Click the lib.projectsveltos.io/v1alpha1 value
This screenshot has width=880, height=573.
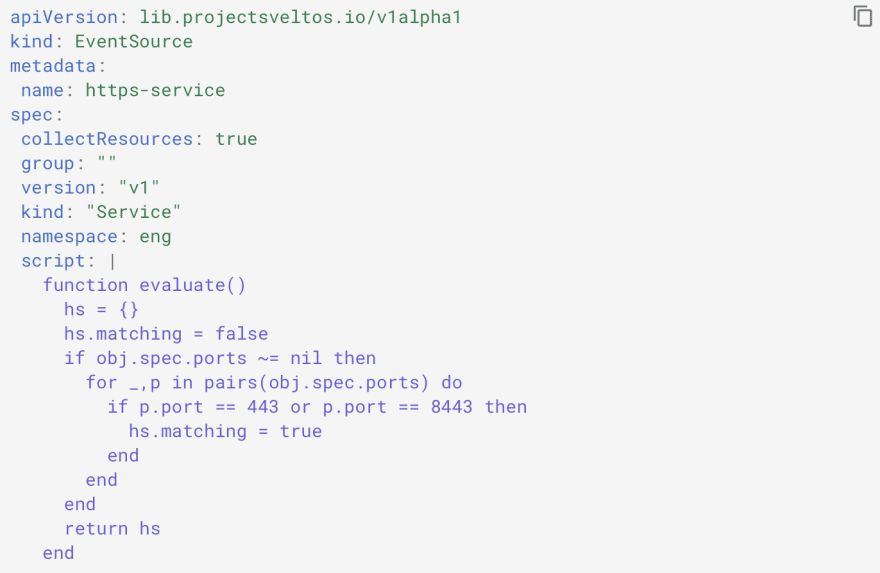point(300,18)
